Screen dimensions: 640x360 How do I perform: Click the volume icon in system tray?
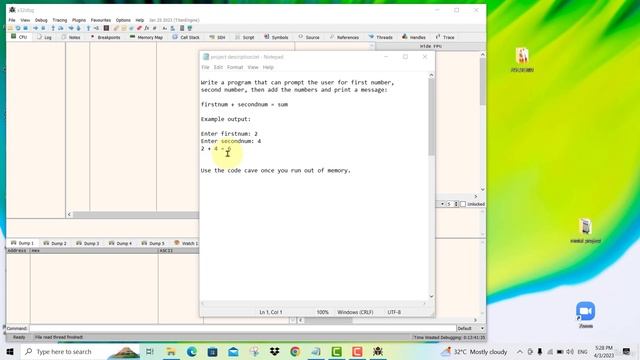(x=570, y=351)
